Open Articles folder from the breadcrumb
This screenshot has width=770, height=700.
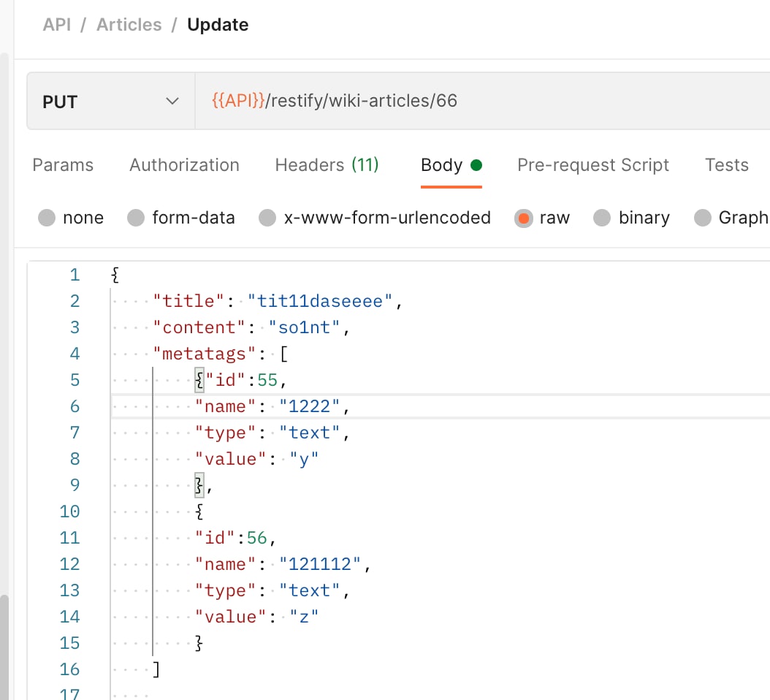click(129, 25)
